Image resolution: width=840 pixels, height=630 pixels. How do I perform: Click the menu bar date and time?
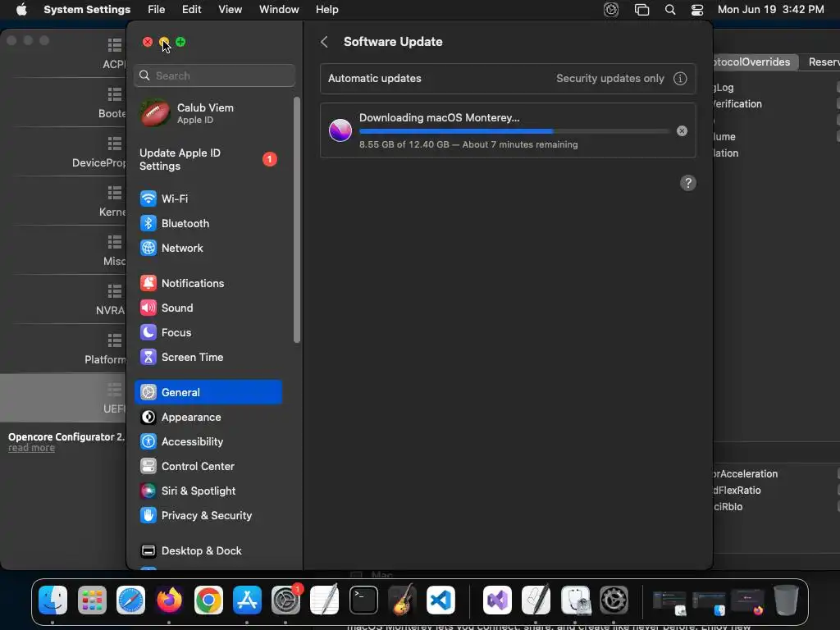click(x=770, y=10)
